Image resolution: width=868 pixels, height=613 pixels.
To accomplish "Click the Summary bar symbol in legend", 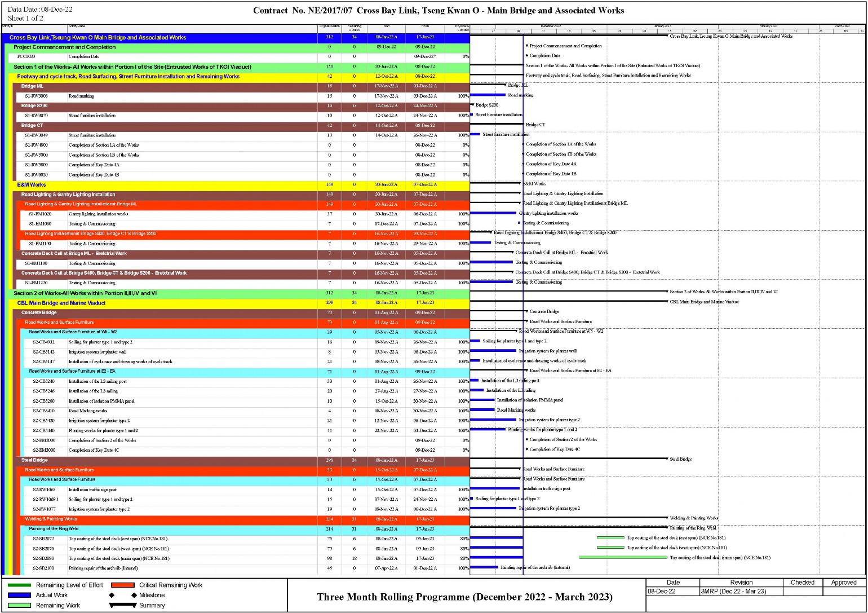I will pyautogui.click(x=122, y=605).
